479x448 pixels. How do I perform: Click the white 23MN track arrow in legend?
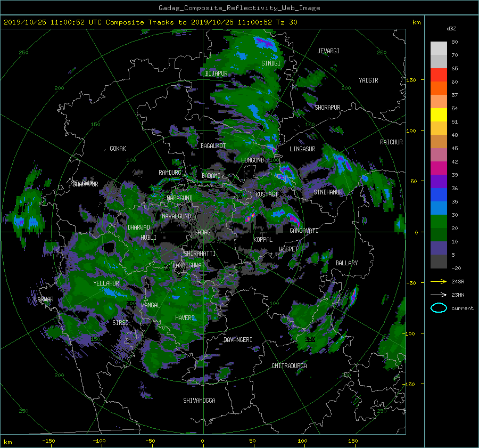439,295
